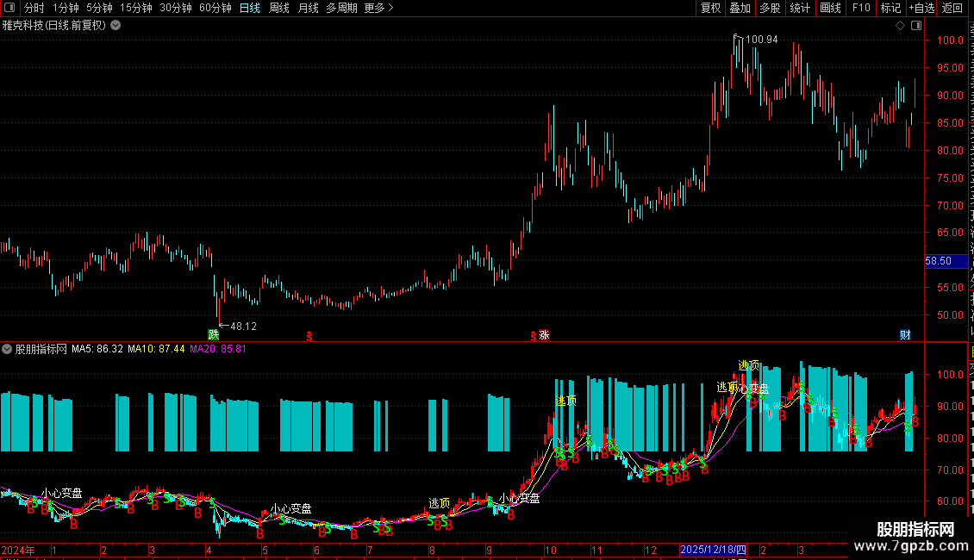Click the 叠加 overlay tool
Image resolution: width=974 pixels, height=560 pixels.
coord(740,8)
